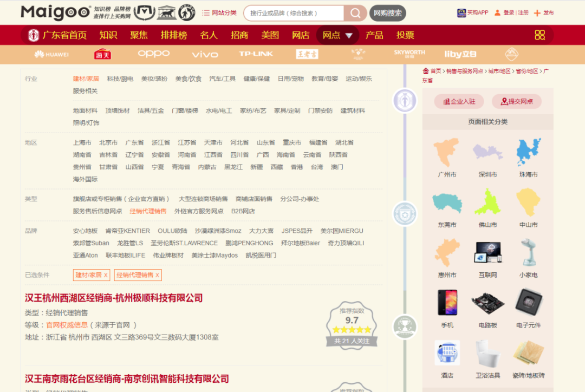Open 深圳市 map thumbnail
This screenshot has height=392, width=585.
(x=487, y=152)
